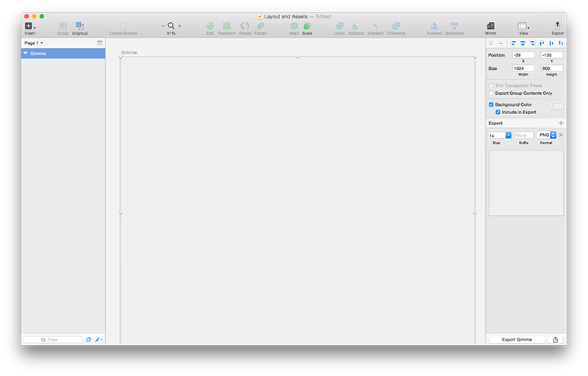Screen dimensions: 588x376
Task: Enable Export Group Contents Only
Action: pos(491,93)
